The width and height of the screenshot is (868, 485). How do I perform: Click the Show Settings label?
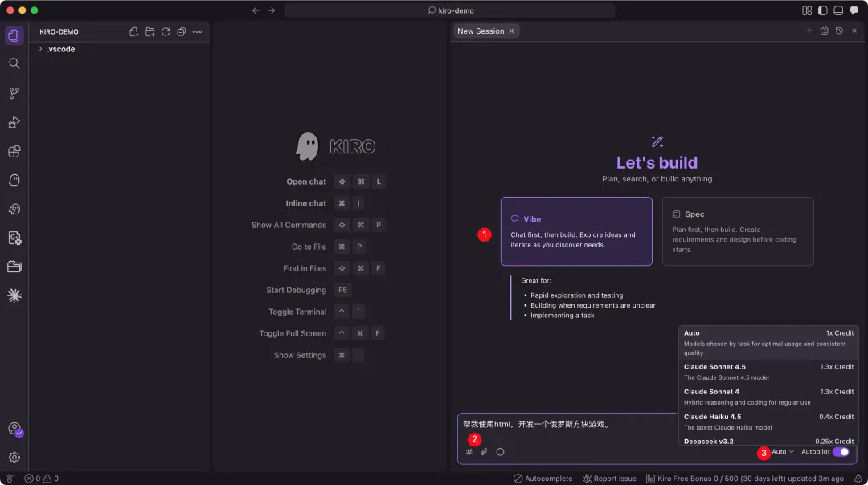click(x=300, y=355)
